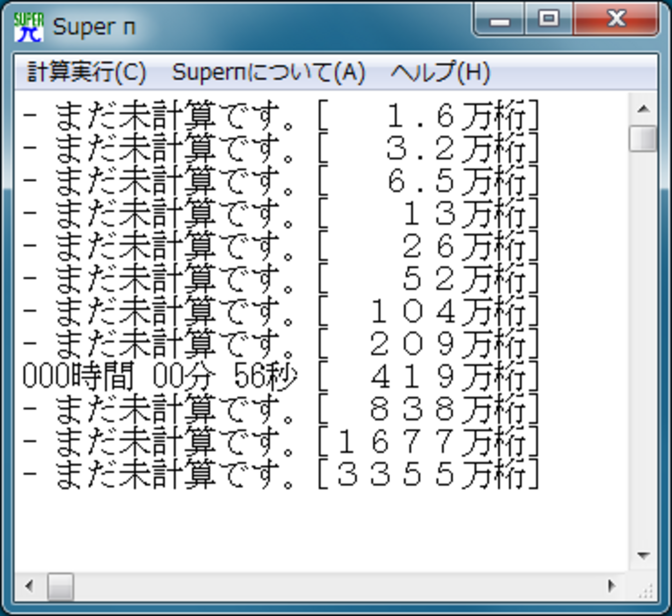Click the 000時間 00分 56秒 time result

(x=160, y=376)
